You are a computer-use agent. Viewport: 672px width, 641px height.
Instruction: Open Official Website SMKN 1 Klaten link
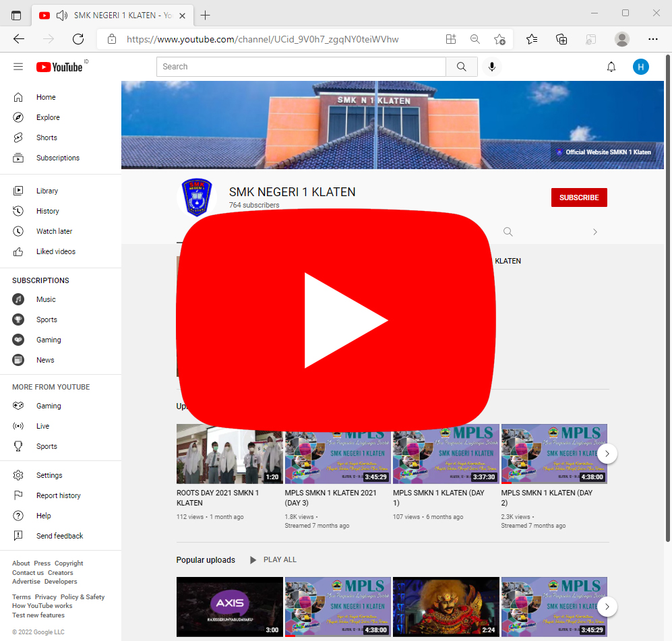click(603, 152)
